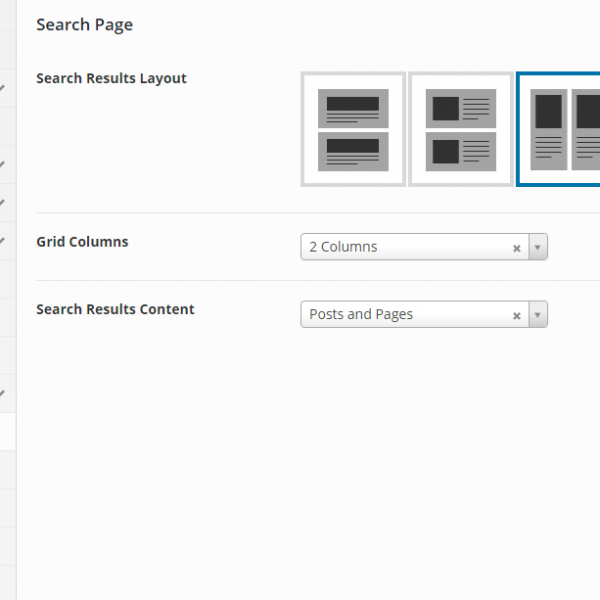This screenshot has width=600, height=600.
Task: Expand the third sidebar chevron from top
Action: [3, 203]
